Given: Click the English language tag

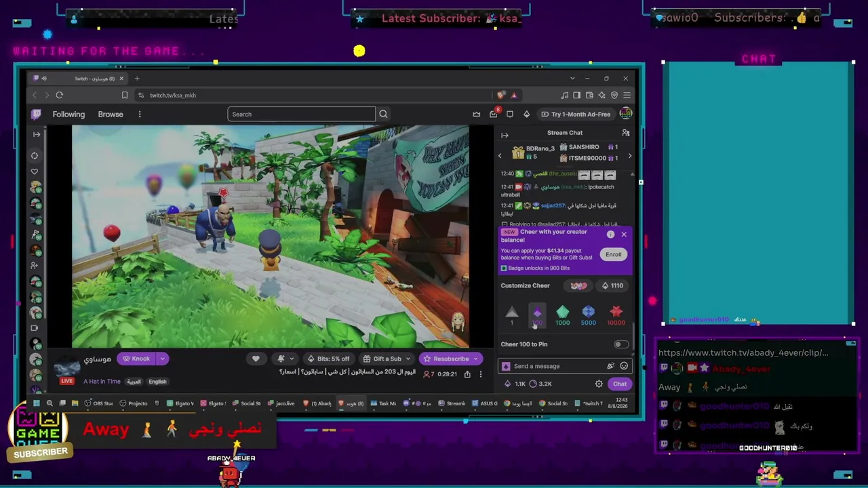Looking at the screenshot, I should point(157,382).
